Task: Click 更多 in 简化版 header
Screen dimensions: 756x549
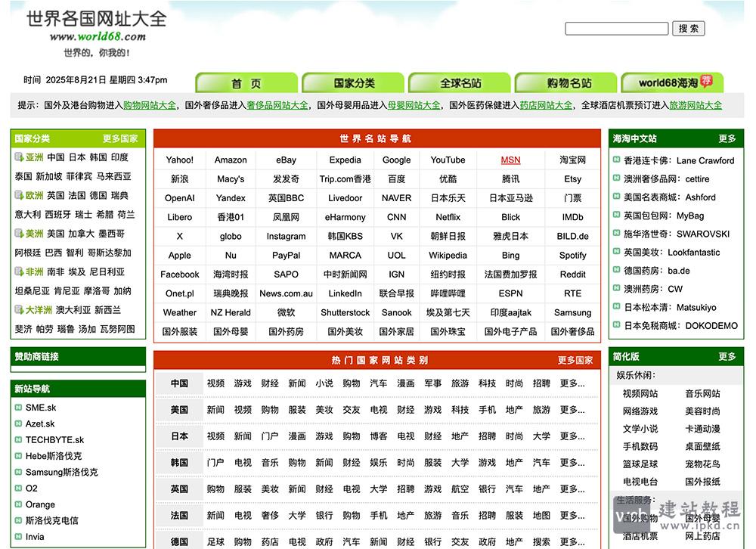Action: coord(727,356)
